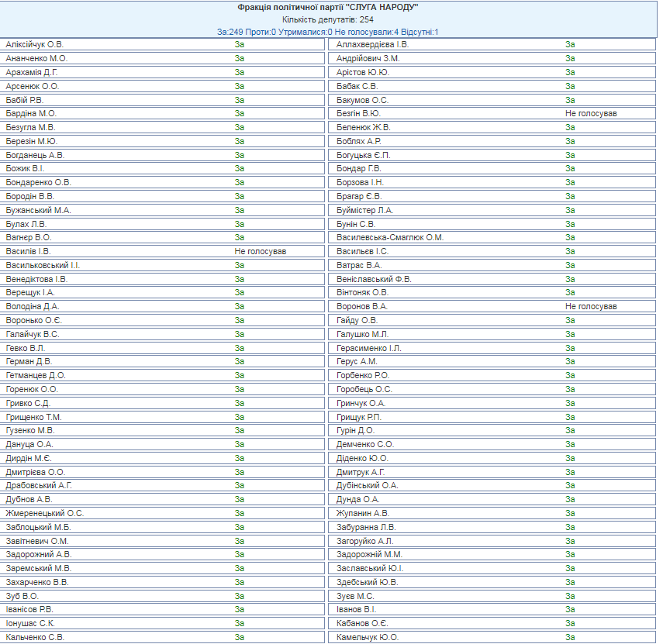
Task: Click the "За" vote for Аліксійчук О.В.
Action: [x=240, y=45]
